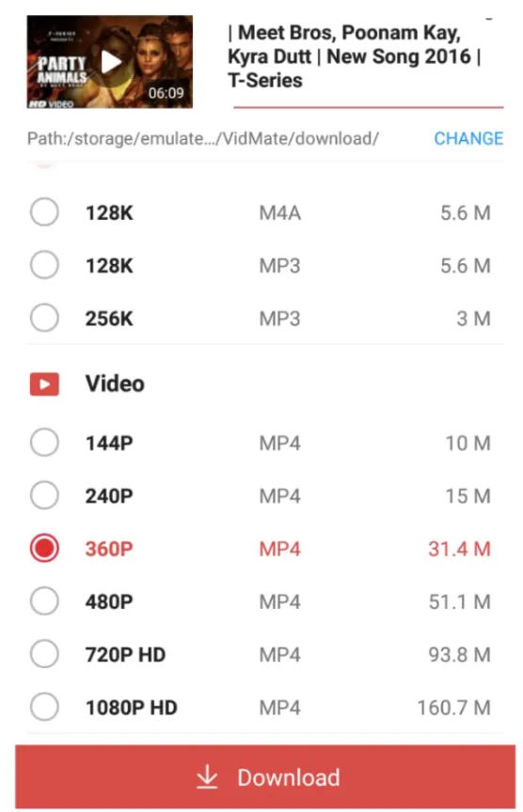Tap the red Download button

(265, 777)
